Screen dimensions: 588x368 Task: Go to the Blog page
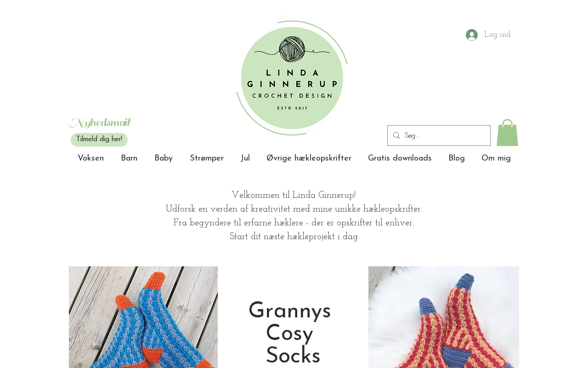(x=457, y=159)
